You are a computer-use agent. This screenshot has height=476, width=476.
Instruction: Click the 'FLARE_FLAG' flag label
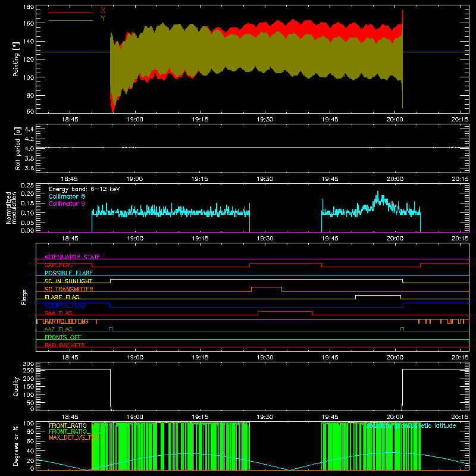pyautogui.click(x=62, y=297)
